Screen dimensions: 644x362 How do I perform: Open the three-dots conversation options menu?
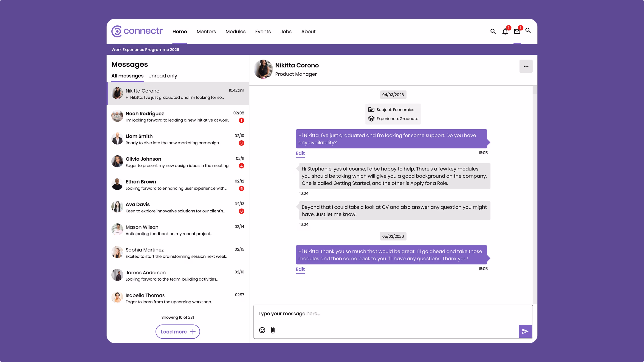526,66
